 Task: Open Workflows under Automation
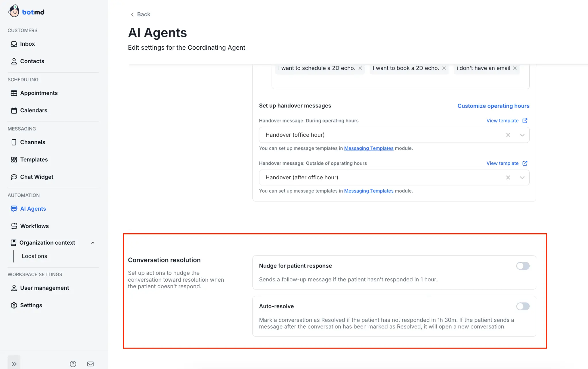point(34,226)
